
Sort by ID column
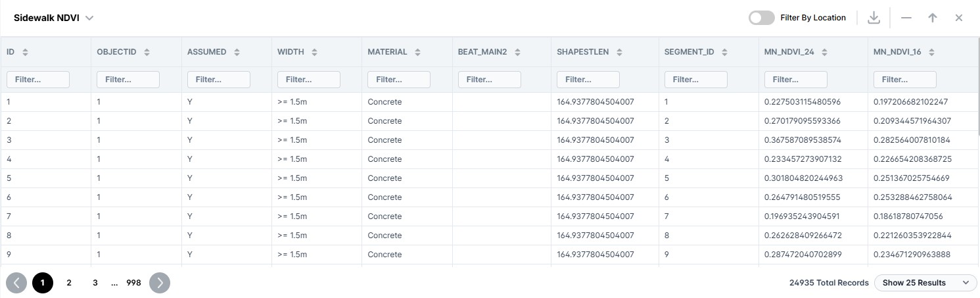point(25,52)
